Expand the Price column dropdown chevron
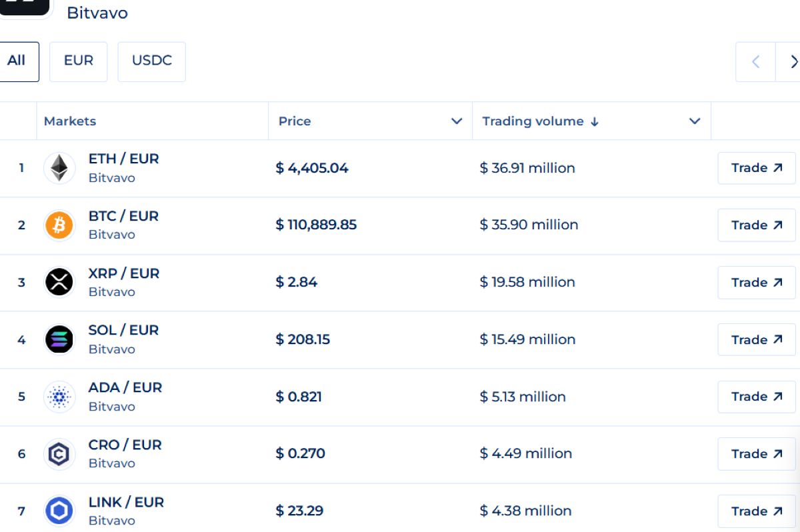The width and height of the screenshot is (800, 532). 457,121
